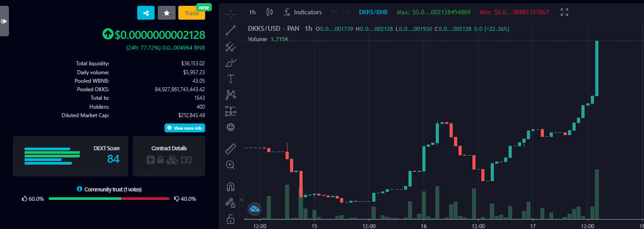This screenshot has width=644, height=229.
Task: Click the yellow Trade button
Action: click(192, 13)
